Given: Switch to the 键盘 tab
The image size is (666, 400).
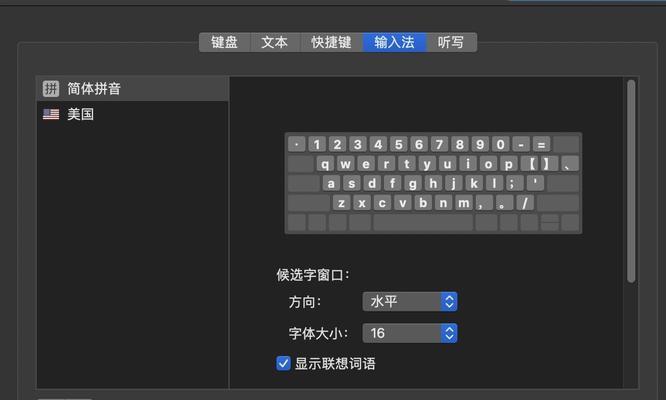Looking at the screenshot, I should 225,42.
